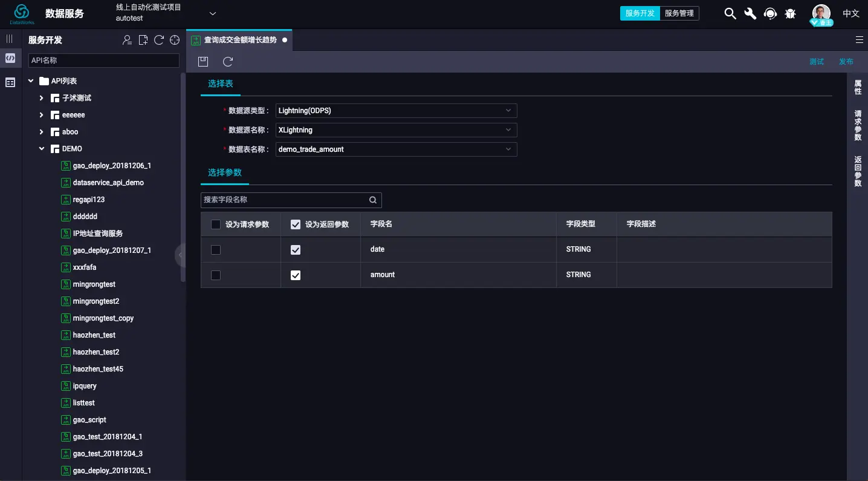868x481 pixels.
Task: Open the wrench tools icon
Action: pyautogui.click(x=750, y=13)
